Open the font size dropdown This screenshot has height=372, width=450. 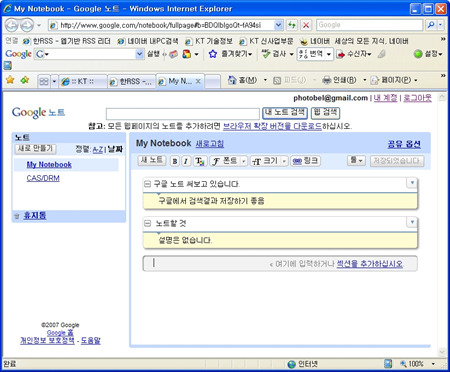coord(269,161)
